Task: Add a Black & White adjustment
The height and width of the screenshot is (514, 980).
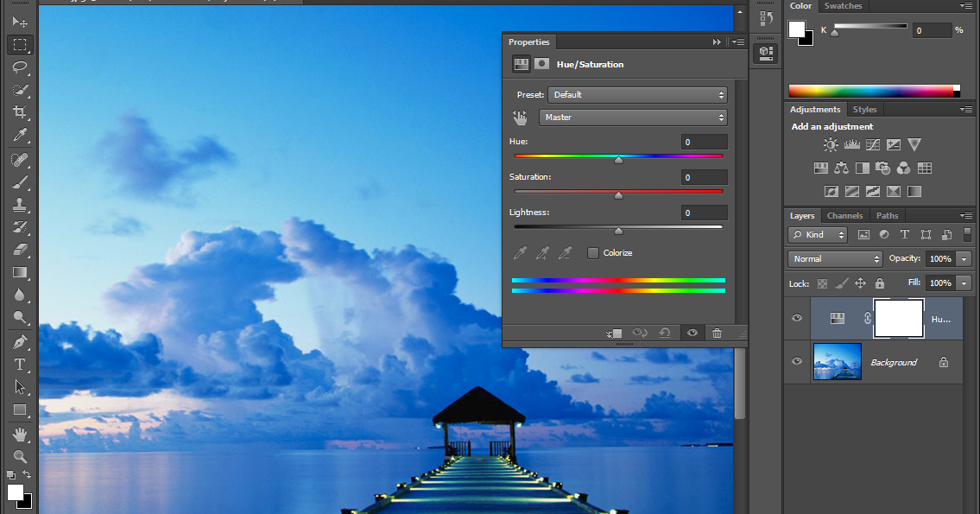Action: 862,168
